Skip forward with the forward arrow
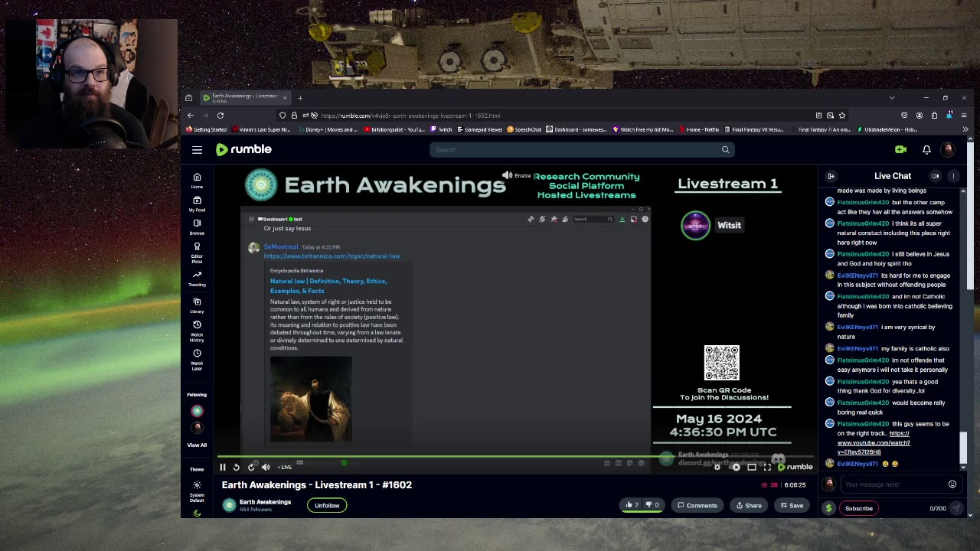The width and height of the screenshot is (980, 551). point(250,467)
